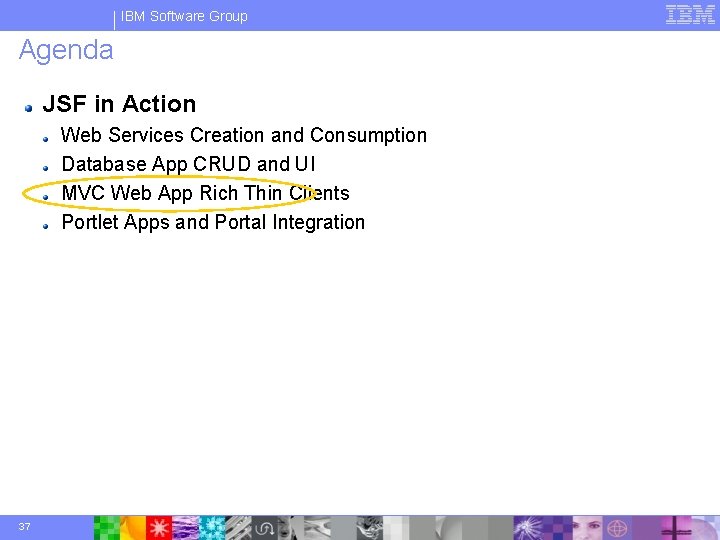This screenshot has width=720, height=540.
Task: Click the green pixel tile in footer strip
Action: [107, 528]
